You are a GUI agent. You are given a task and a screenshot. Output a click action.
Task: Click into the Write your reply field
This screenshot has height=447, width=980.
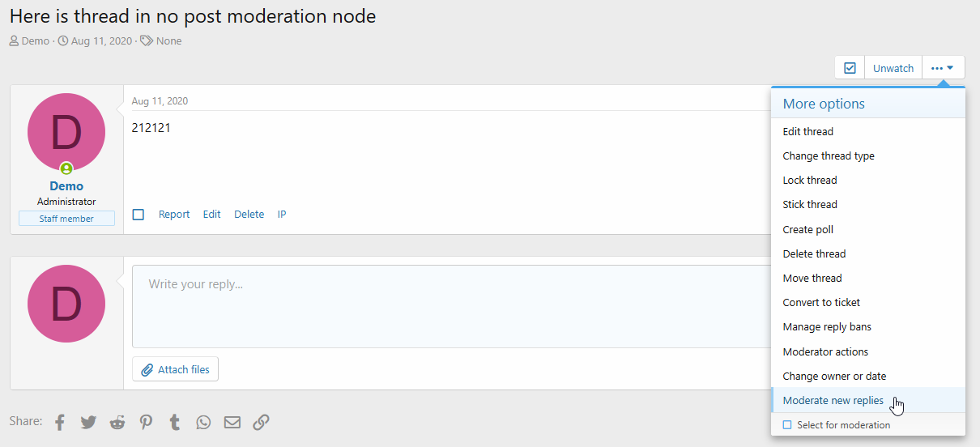[x=451, y=307]
